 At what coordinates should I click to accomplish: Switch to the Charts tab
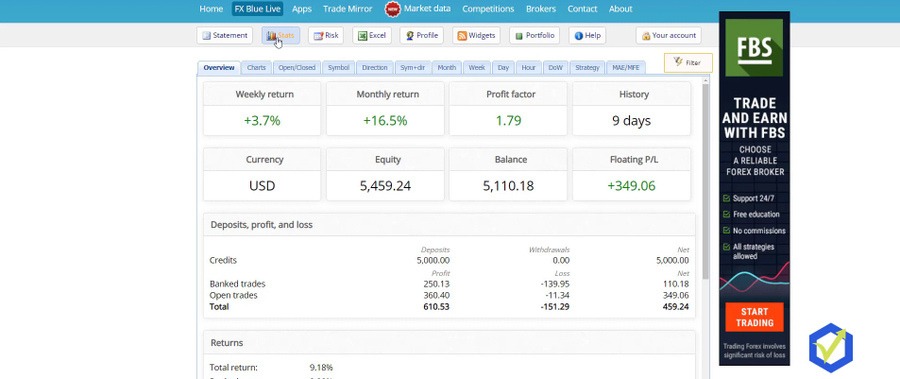click(257, 68)
